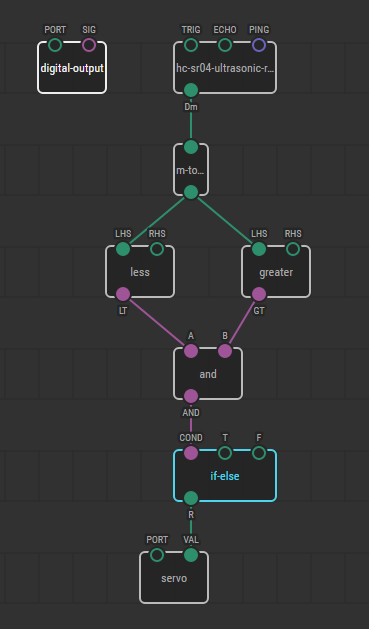The width and height of the screenshot is (369, 629).
Task: Select the less node
Action: 140,272
